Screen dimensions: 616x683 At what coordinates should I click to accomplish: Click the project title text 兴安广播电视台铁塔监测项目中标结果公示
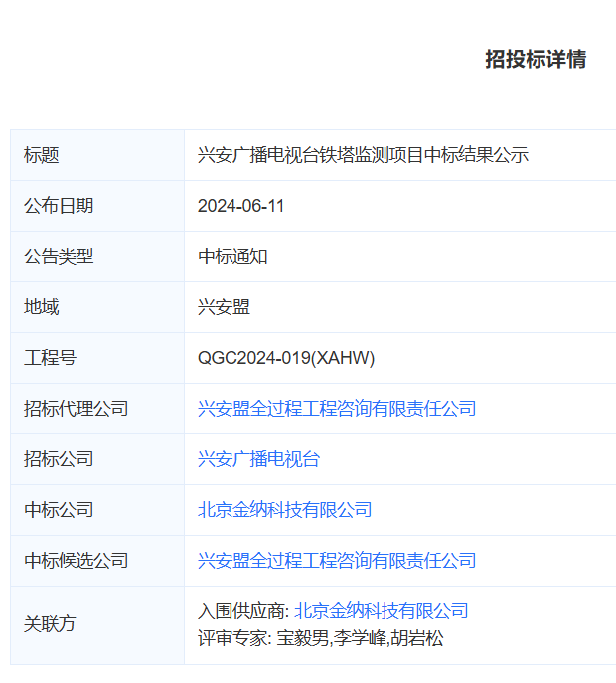[363, 155]
